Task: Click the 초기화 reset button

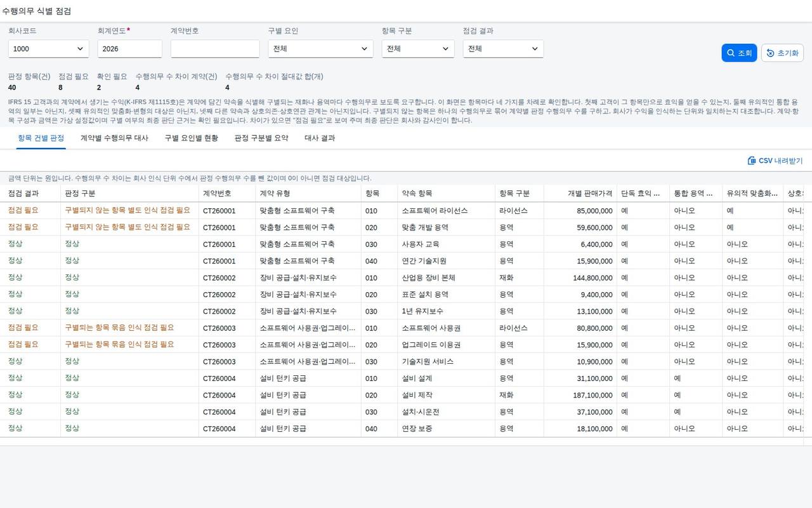Action: [x=782, y=53]
